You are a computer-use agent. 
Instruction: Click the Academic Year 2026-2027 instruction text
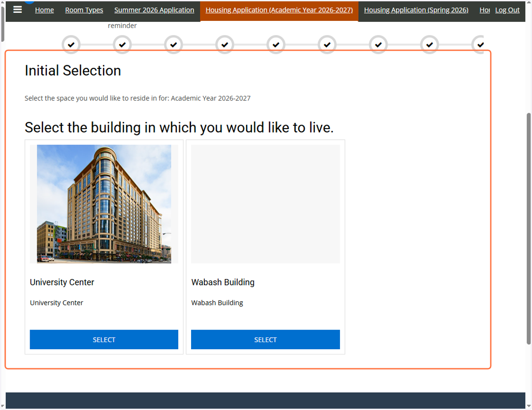pyautogui.click(x=137, y=98)
